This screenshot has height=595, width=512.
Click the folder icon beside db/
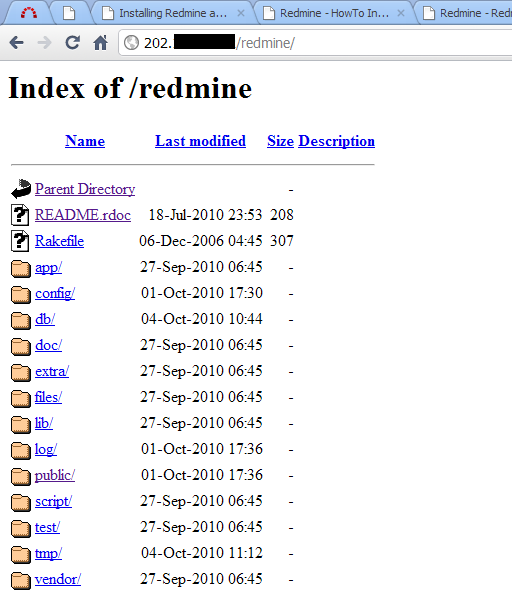tap(21, 321)
